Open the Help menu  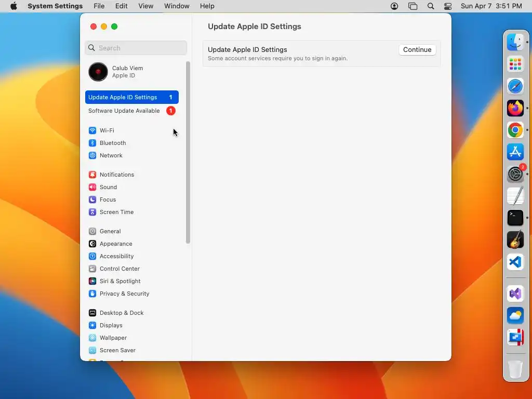click(x=207, y=6)
